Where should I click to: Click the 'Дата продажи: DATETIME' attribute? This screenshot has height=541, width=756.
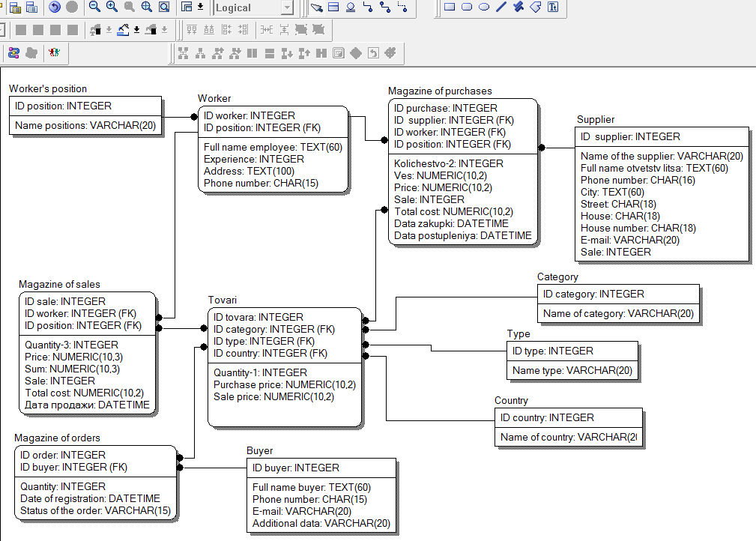click(x=87, y=405)
